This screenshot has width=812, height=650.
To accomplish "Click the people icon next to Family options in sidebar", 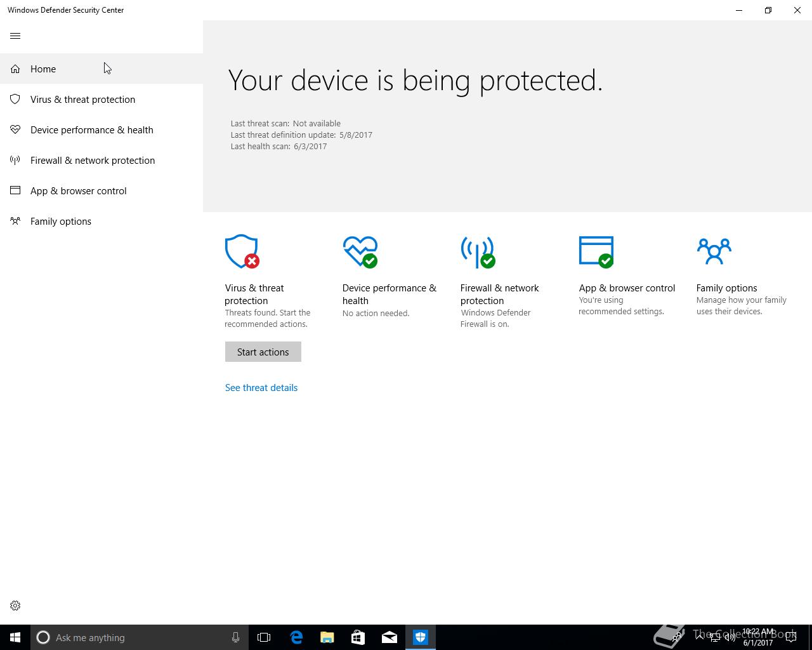I will (x=15, y=221).
